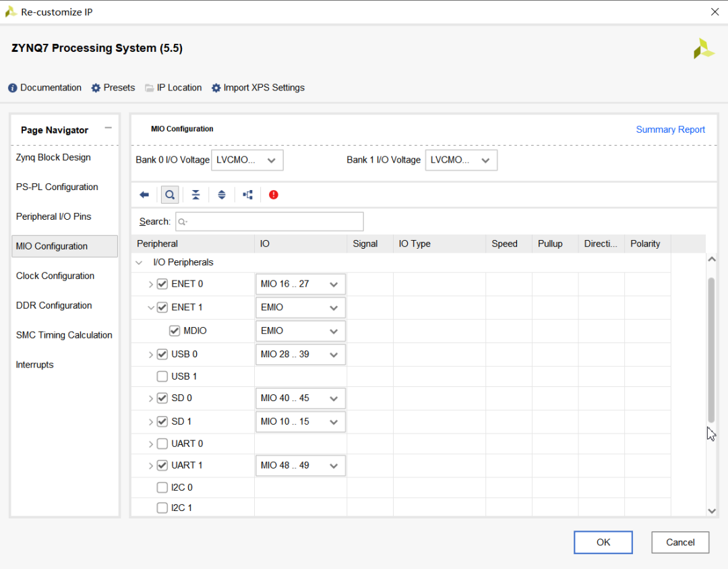The image size is (728, 569).
Task: Select the MIO Configuration page
Action: [64, 246]
